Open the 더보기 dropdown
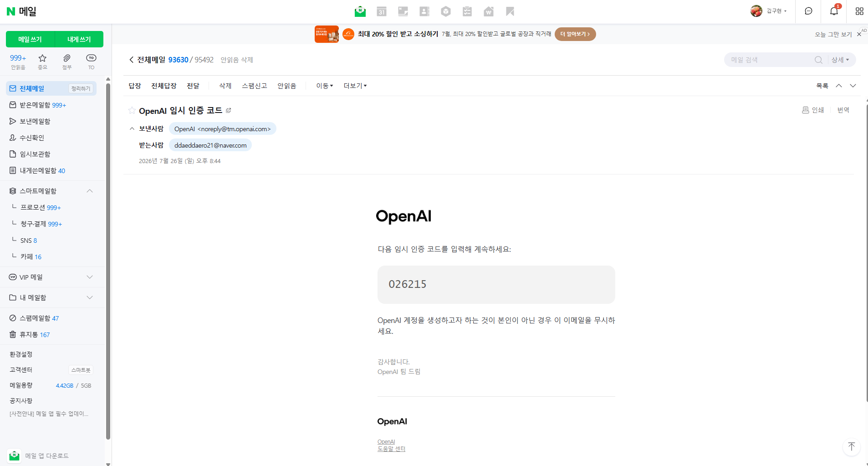Image resolution: width=868 pixels, height=466 pixels. [355, 86]
